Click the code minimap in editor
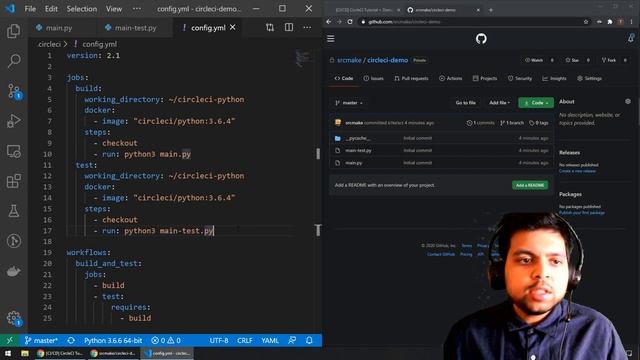The image size is (640, 360). coord(303,59)
